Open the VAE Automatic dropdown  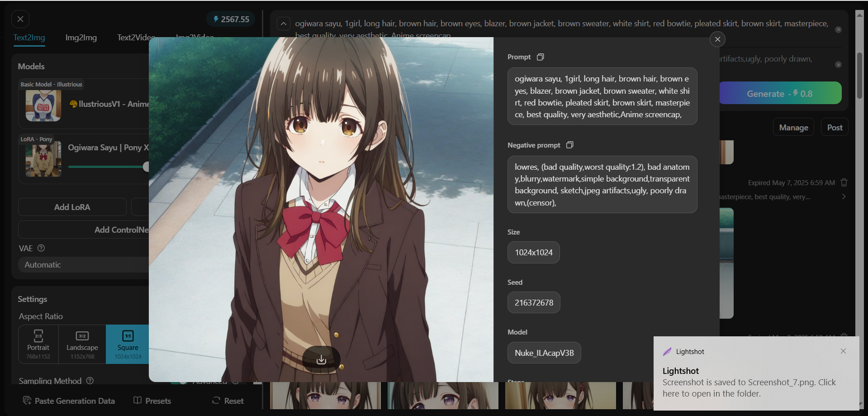(x=84, y=265)
